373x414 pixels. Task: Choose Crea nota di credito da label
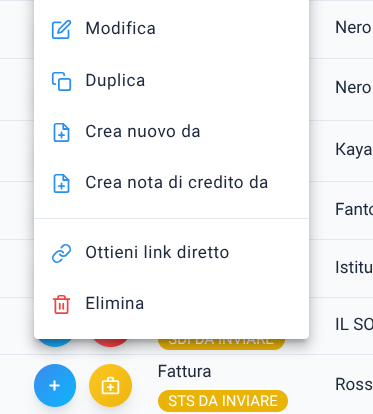pyautogui.click(x=177, y=182)
